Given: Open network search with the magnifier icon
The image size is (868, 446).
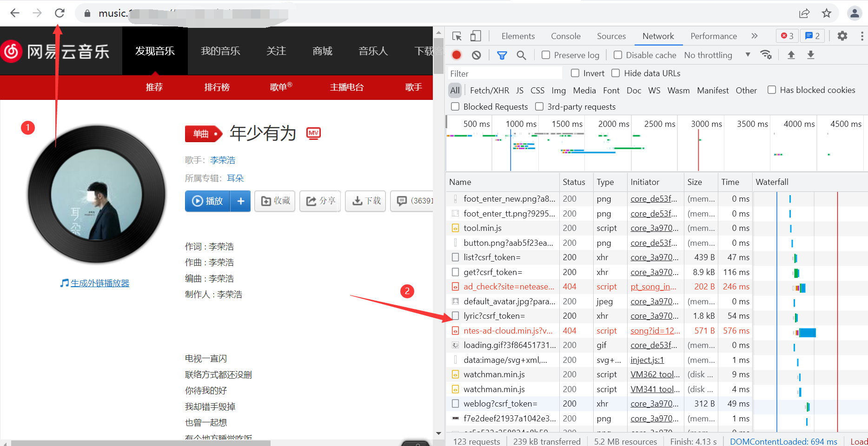Looking at the screenshot, I should coord(521,55).
